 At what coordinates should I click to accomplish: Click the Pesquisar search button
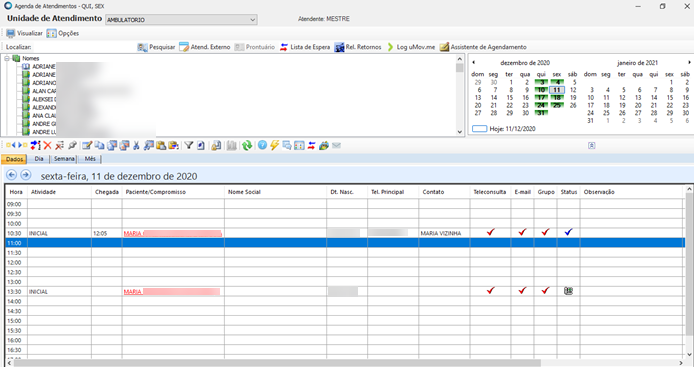click(x=156, y=47)
